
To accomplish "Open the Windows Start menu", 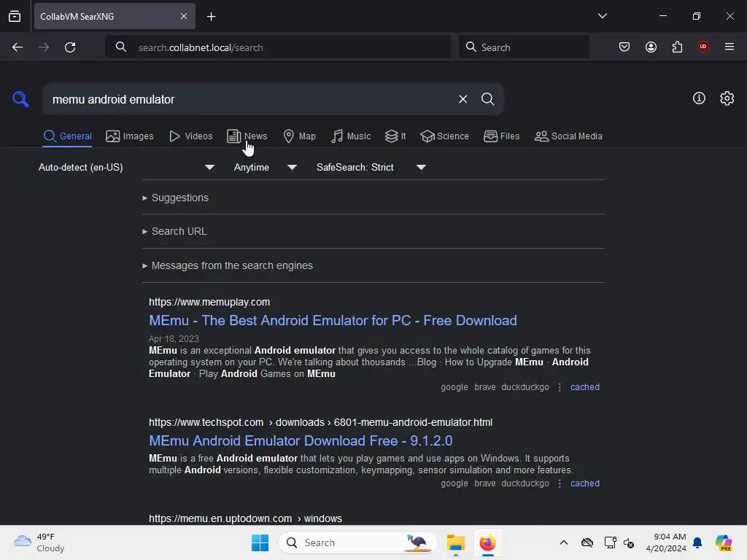I will coord(260,542).
